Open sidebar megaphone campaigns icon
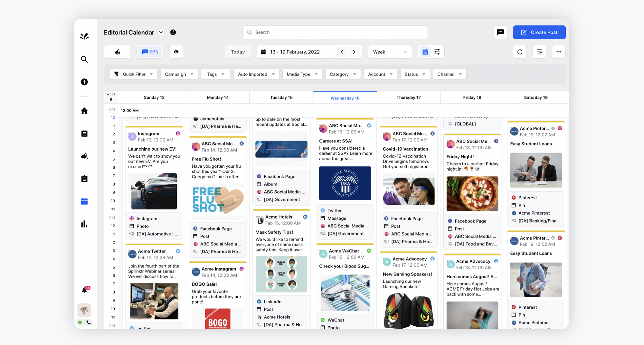This screenshot has height=345, width=644. tap(84, 156)
